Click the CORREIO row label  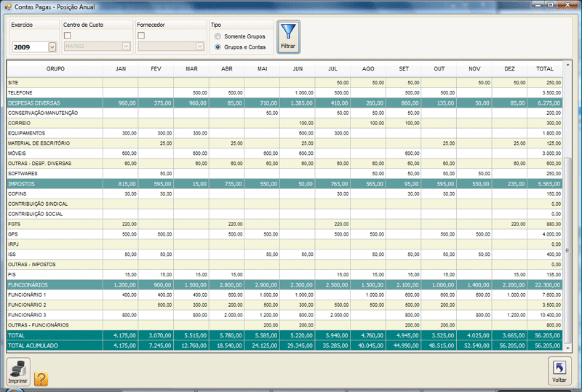click(x=20, y=123)
